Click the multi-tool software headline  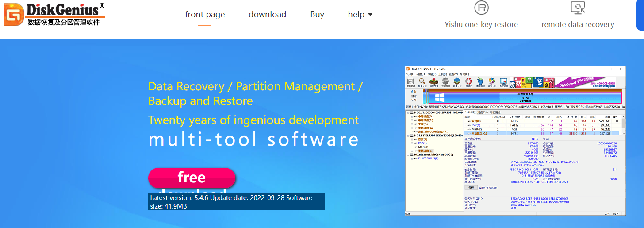coord(253,139)
